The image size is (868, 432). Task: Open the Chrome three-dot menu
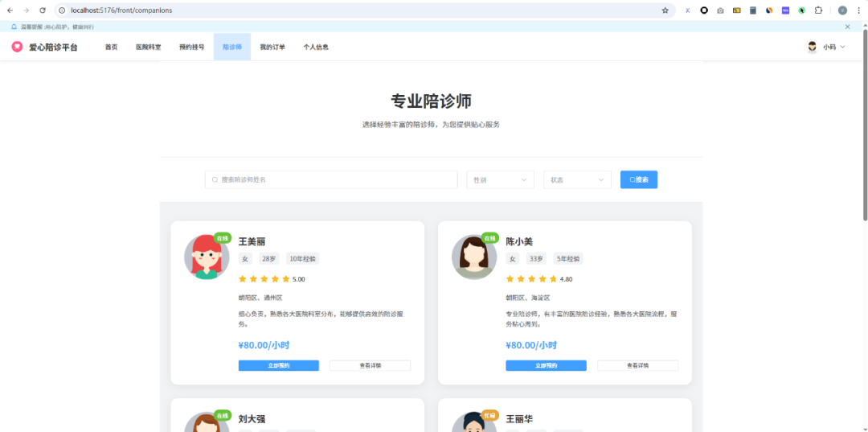point(858,10)
